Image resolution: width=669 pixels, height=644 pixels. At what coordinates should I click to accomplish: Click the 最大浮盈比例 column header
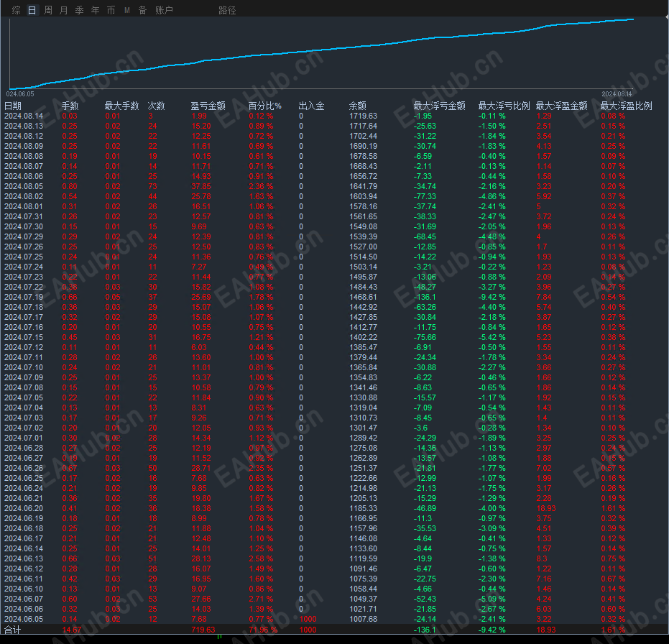pyautogui.click(x=627, y=106)
